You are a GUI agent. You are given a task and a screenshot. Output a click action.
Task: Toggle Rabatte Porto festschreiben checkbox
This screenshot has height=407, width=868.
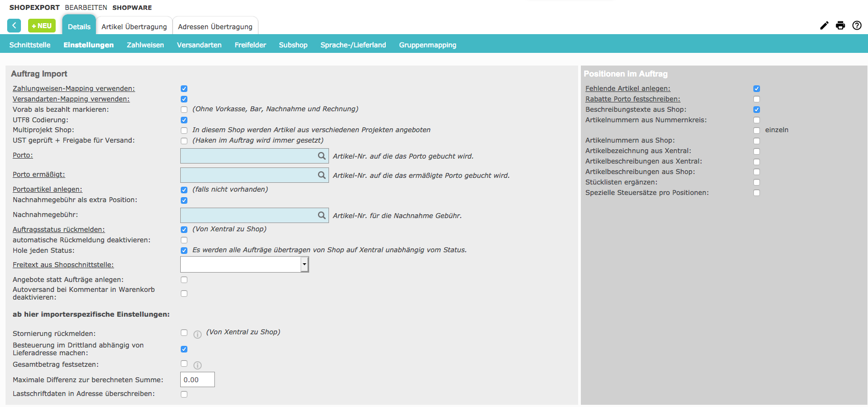(757, 99)
